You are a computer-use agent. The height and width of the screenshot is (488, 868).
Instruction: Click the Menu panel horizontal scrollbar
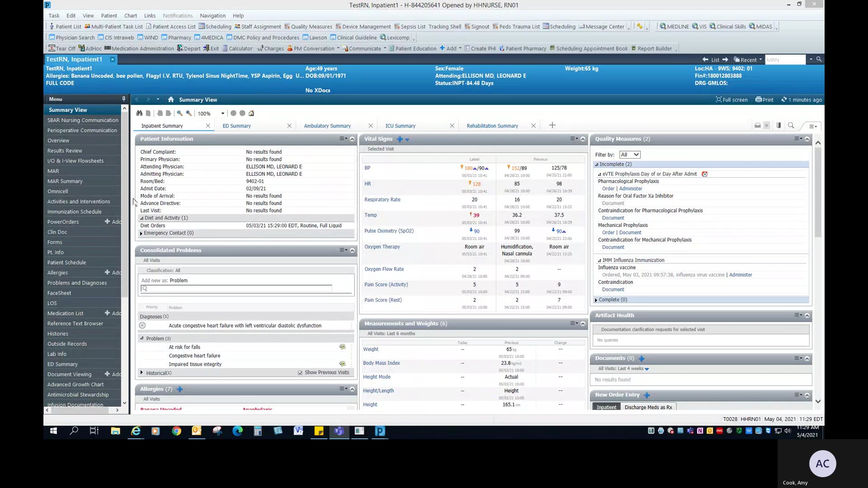[79, 410]
